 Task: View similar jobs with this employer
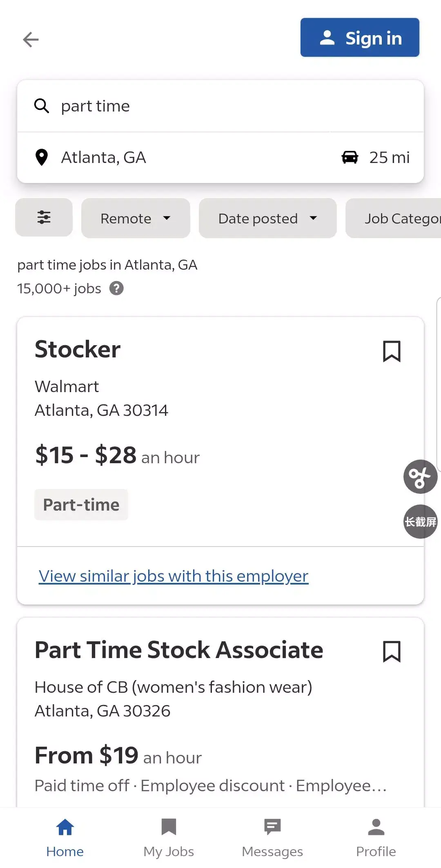(x=174, y=576)
